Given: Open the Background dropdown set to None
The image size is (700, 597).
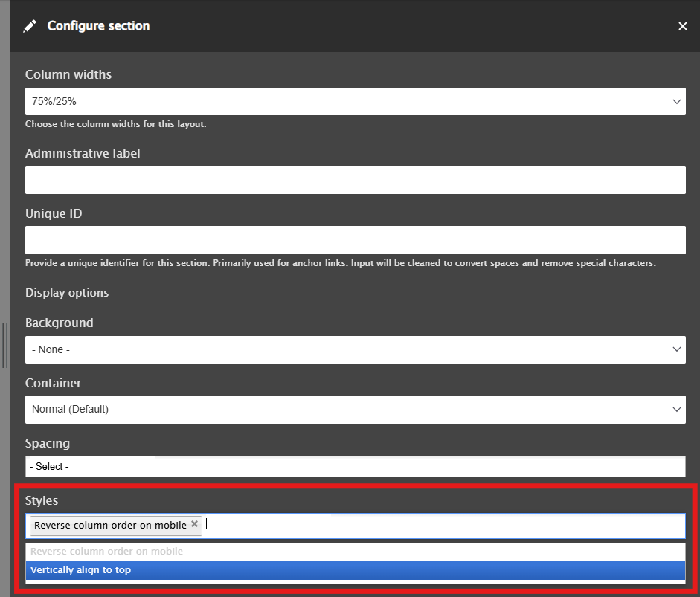Looking at the screenshot, I should (x=356, y=349).
